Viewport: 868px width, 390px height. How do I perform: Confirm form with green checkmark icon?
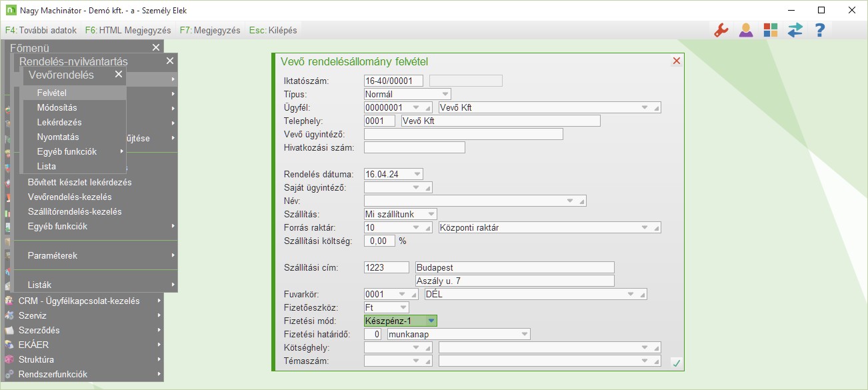click(x=676, y=363)
